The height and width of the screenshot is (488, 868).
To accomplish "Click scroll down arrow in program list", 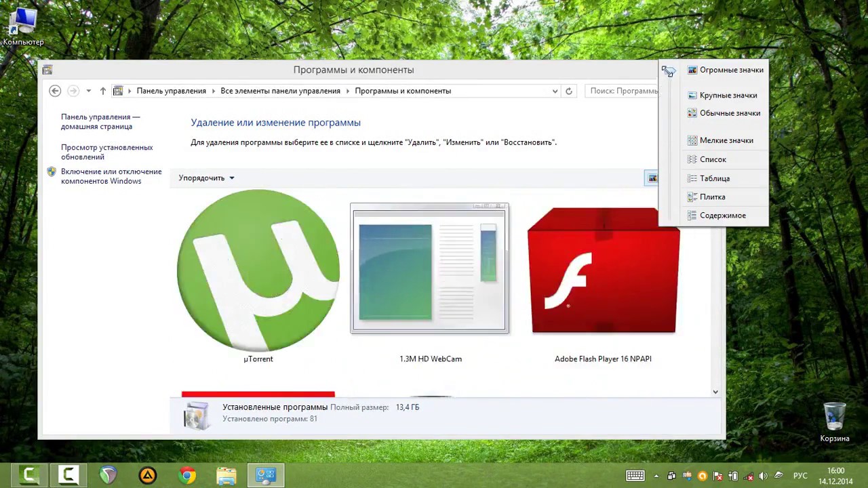I will (x=715, y=392).
